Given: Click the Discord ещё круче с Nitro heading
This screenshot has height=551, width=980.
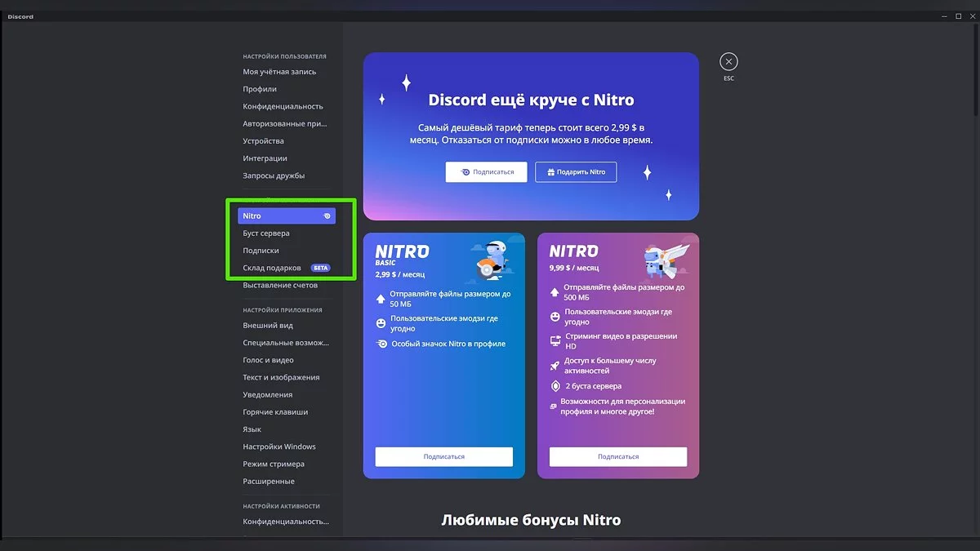Looking at the screenshot, I should [531, 100].
